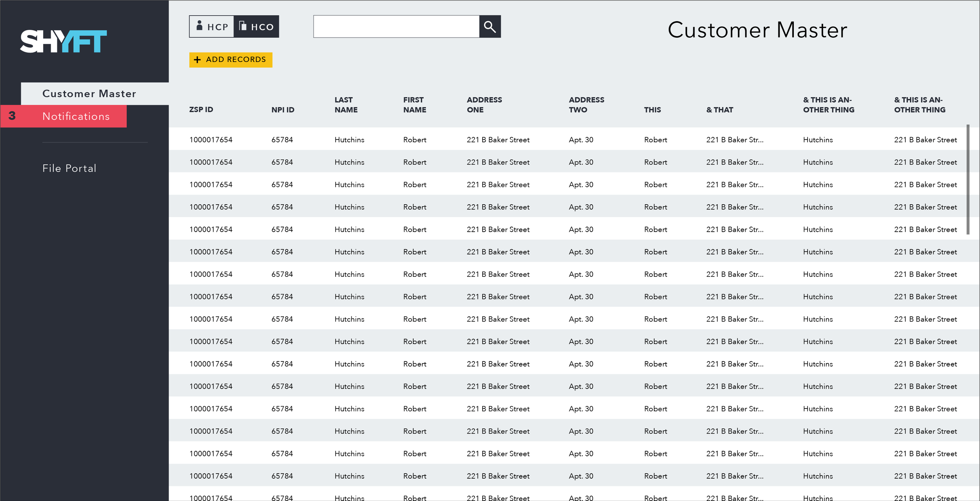Open the Notifications menu item
This screenshot has height=501, width=980.
click(x=76, y=116)
